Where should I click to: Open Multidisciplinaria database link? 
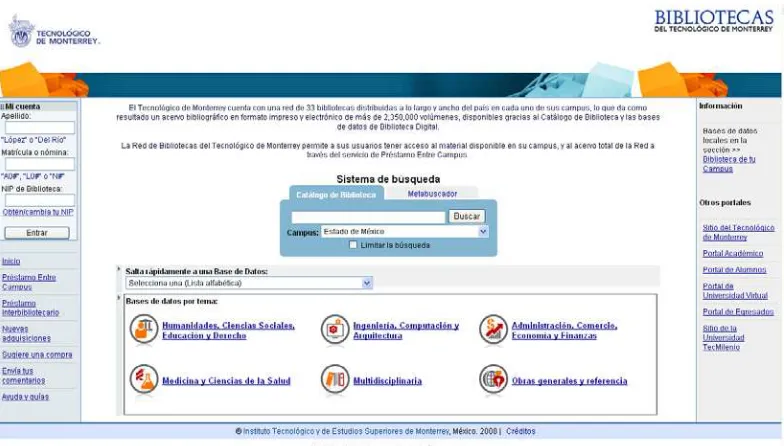[388, 380]
